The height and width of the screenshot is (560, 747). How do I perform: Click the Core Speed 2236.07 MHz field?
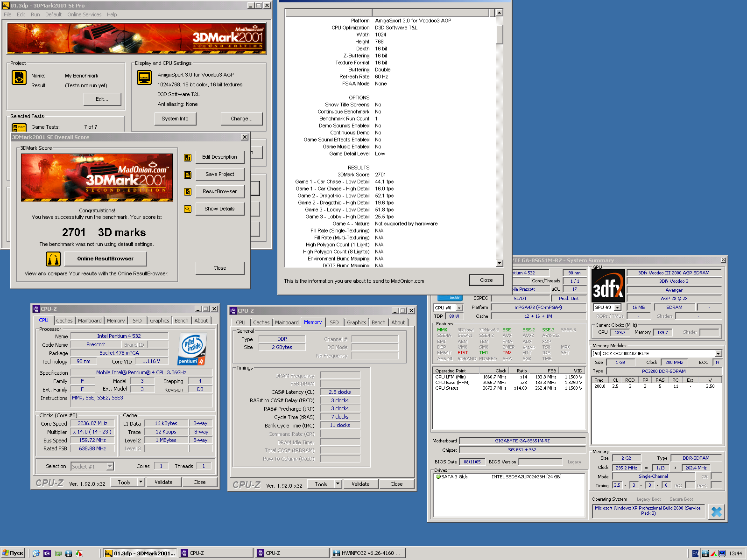92,424
